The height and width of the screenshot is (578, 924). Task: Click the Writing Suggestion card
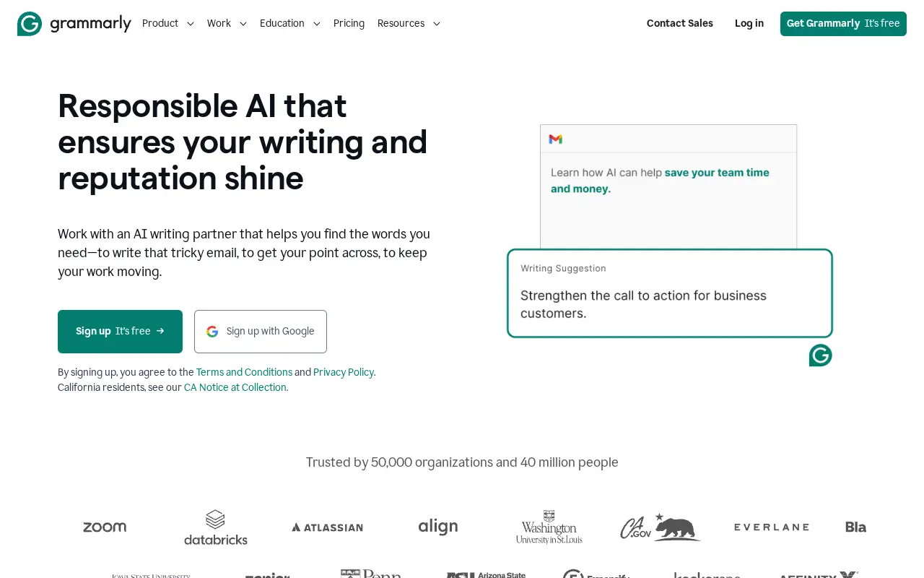pos(670,293)
